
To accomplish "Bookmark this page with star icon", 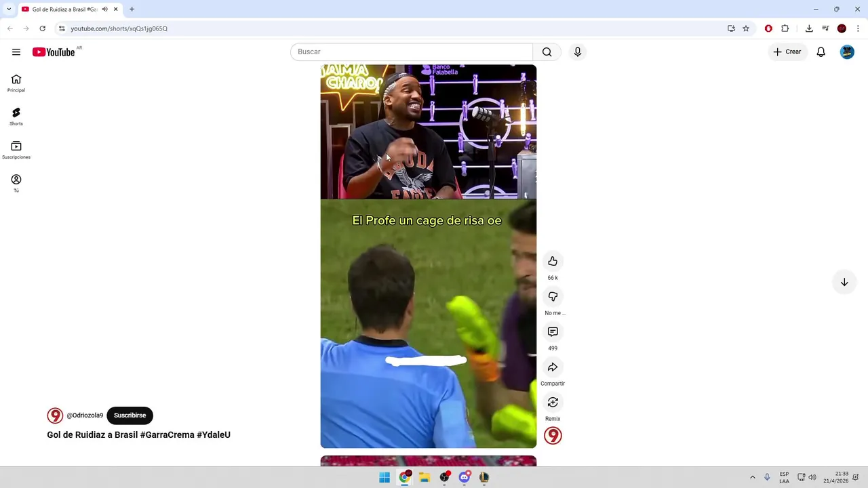I will (746, 28).
